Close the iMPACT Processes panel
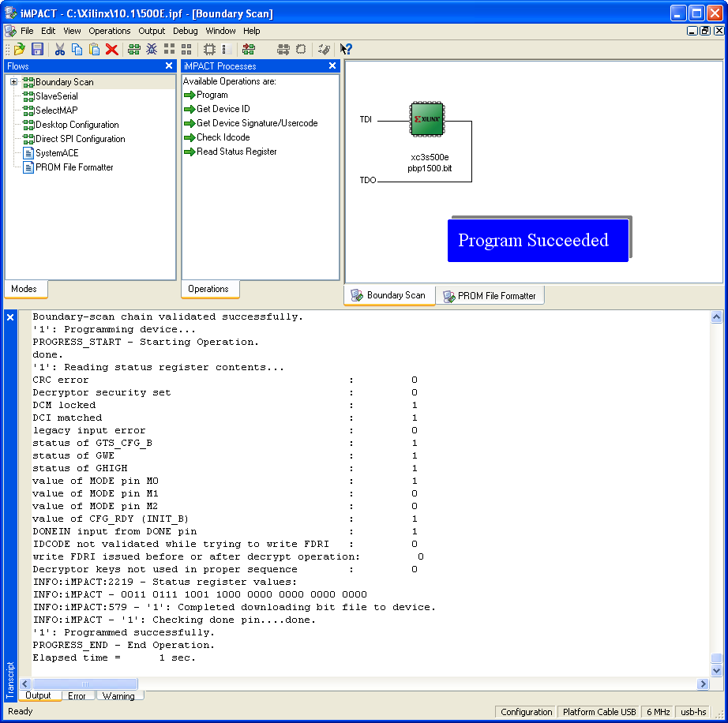Viewport: 728px width, 723px height. [332, 66]
